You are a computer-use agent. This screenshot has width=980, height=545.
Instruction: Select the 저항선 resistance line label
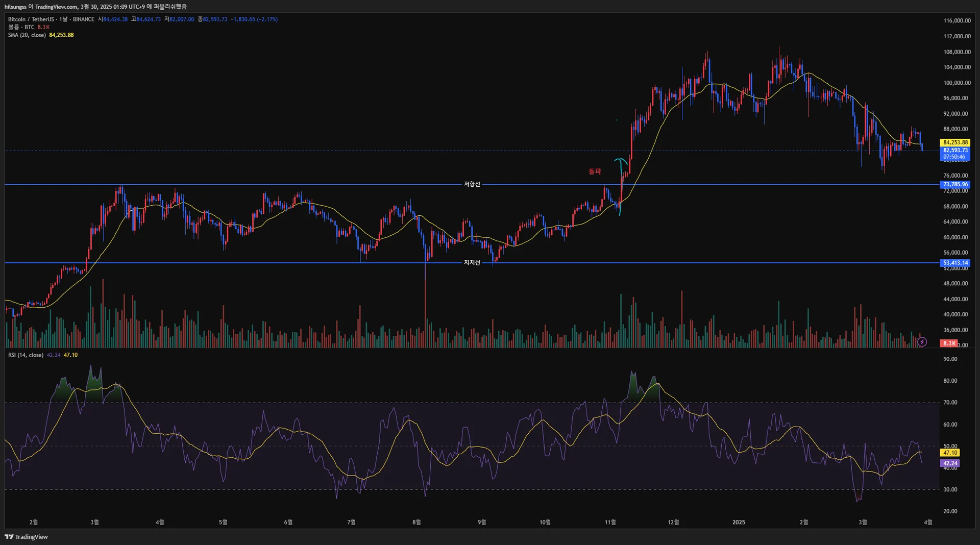click(472, 184)
